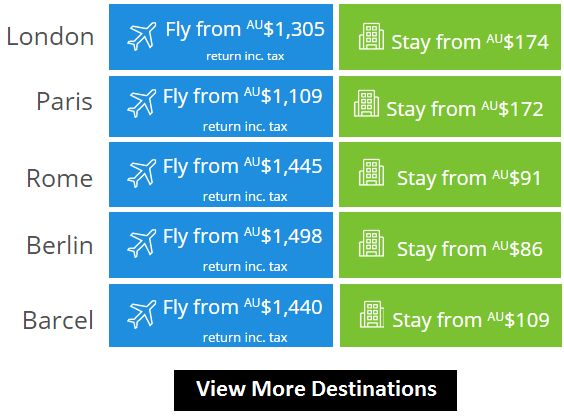Click the London destination label

pos(50,36)
